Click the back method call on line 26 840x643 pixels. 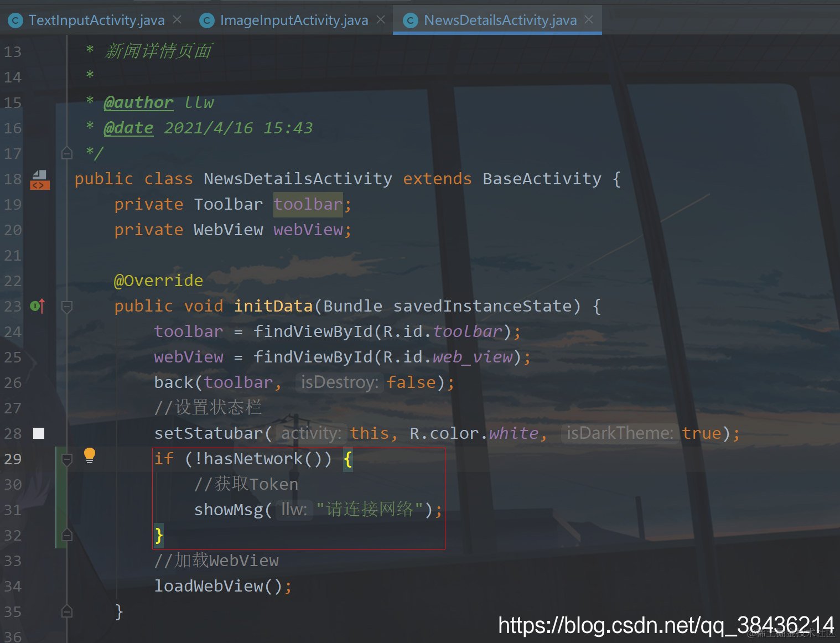tap(174, 382)
